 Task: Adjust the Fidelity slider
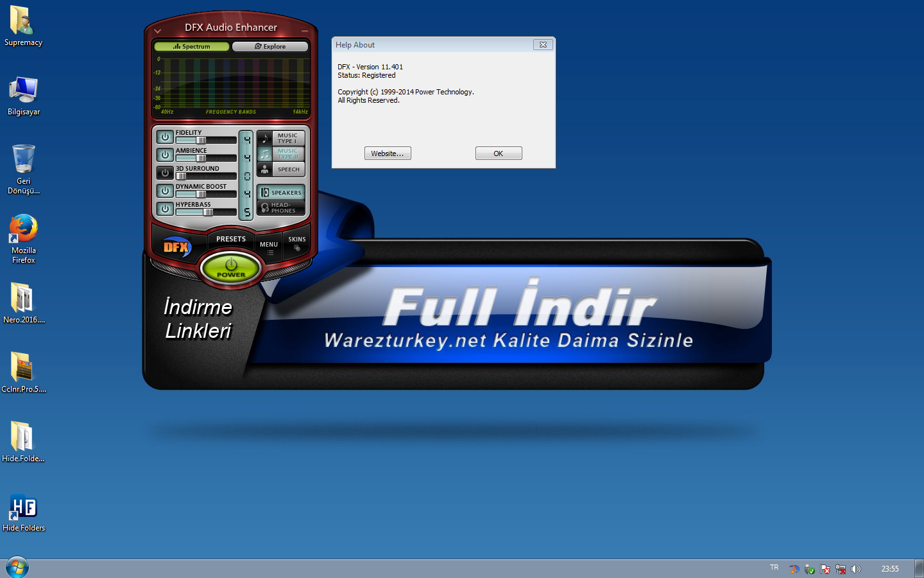(x=206, y=140)
